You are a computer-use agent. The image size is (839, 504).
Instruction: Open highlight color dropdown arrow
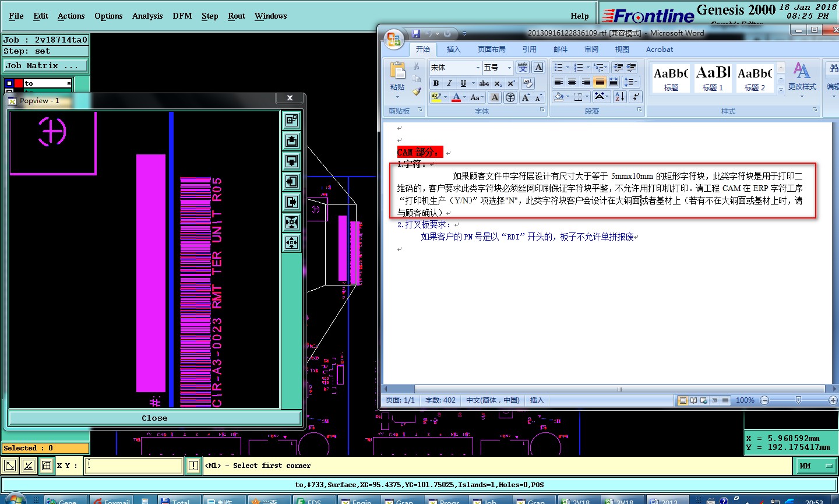point(446,97)
